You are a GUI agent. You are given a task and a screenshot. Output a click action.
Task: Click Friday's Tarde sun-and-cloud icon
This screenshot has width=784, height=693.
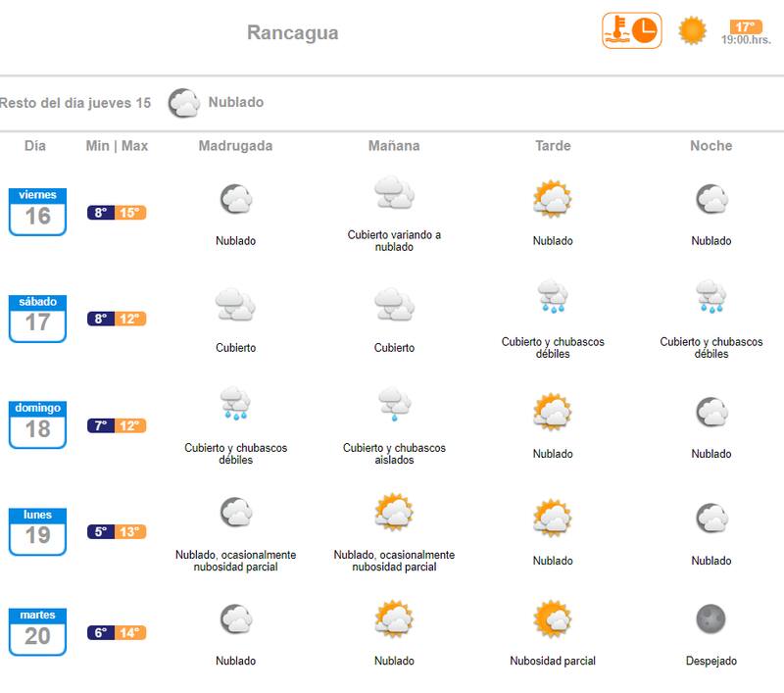553,200
